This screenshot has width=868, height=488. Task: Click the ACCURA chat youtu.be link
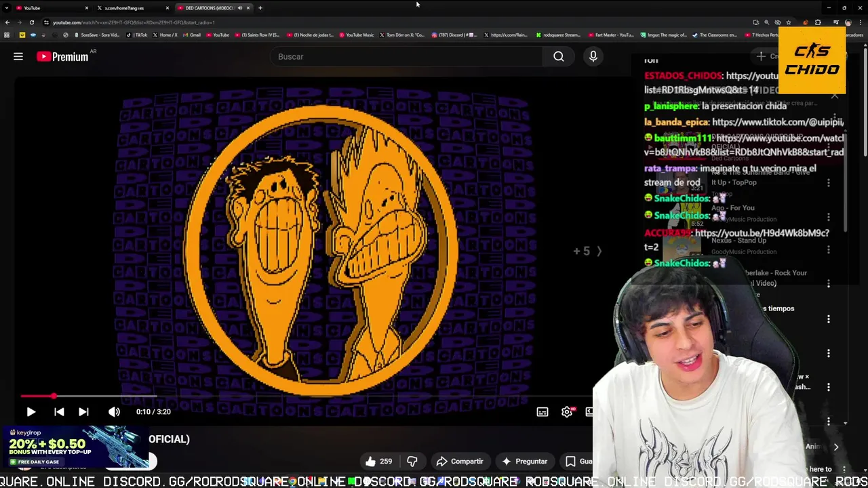pos(762,233)
